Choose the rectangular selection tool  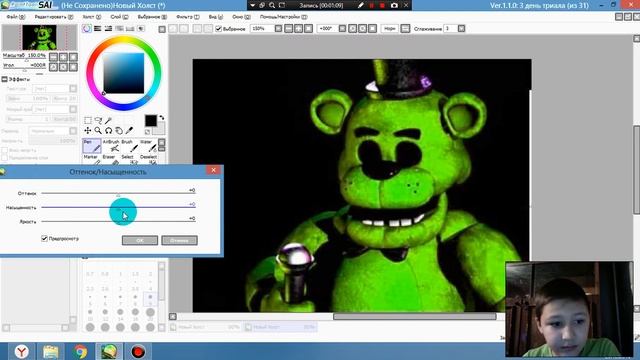coord(88,120)
